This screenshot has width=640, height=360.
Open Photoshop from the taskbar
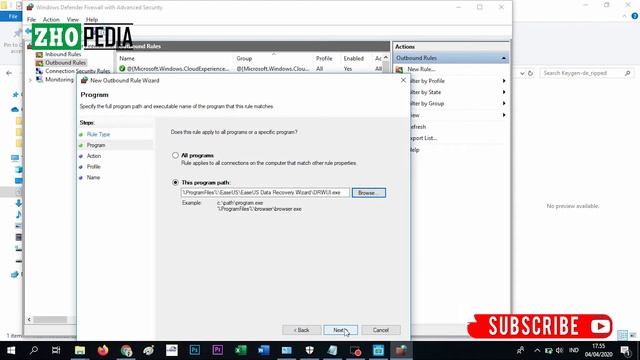[195, 350]
